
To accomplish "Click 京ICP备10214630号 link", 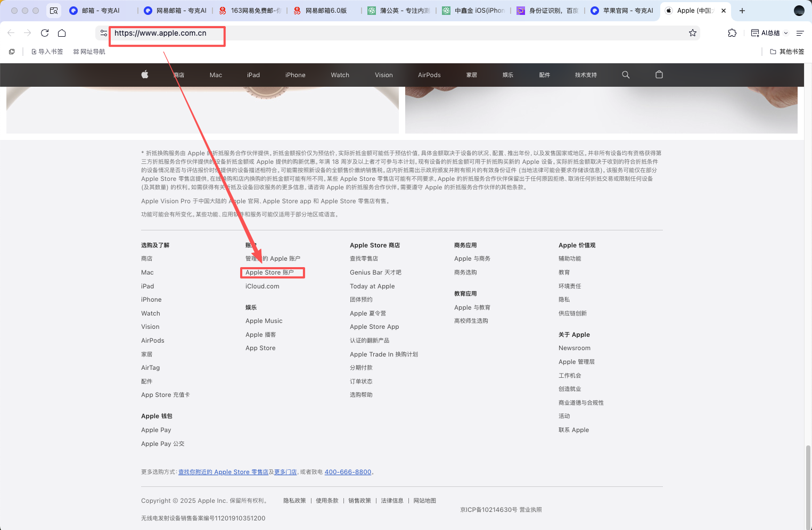I will click(x=489, y=510).
